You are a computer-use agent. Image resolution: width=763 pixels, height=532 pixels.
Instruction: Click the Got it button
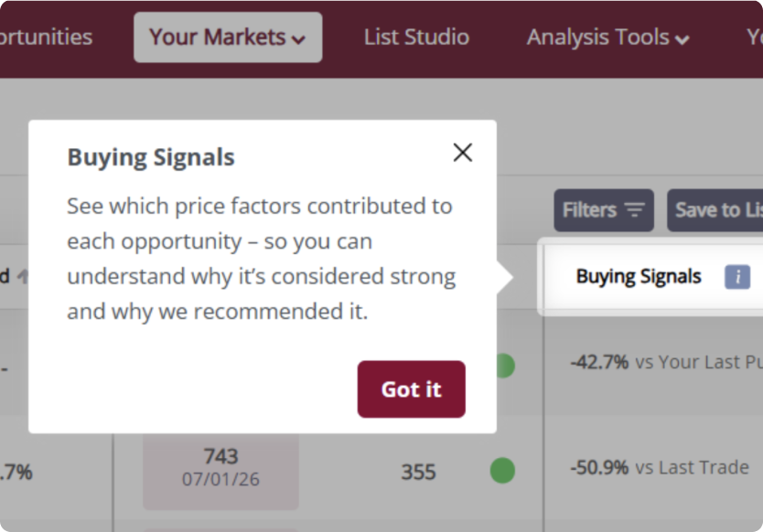click(x=411, y=389)
